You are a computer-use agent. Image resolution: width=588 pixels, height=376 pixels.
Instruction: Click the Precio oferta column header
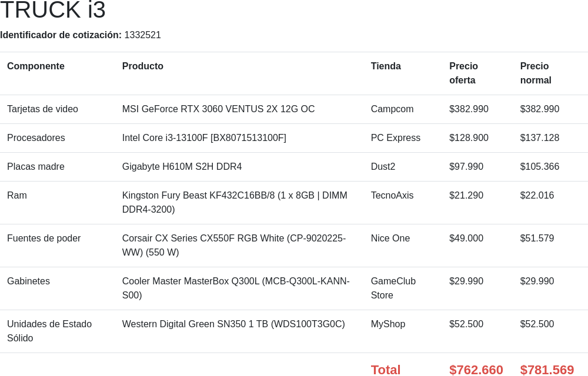[x=463, y=73]
